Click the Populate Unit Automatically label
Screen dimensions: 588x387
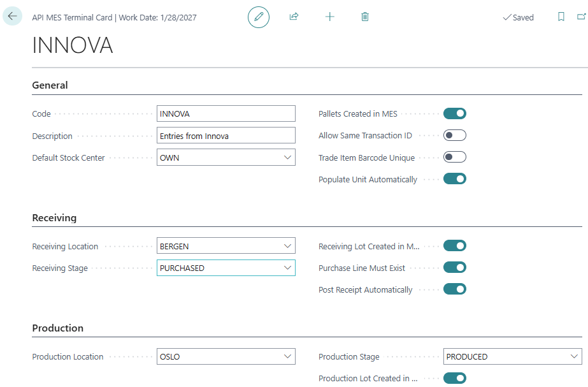tap(368, 179)
